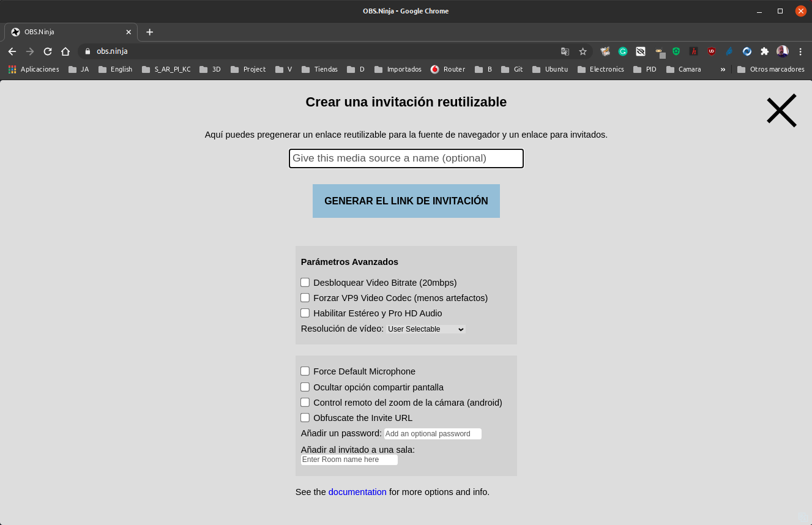Open the Project bookmarks folder
Image resolution: width=812 pixels, height=525 pixels.
[x=248, y=69]
